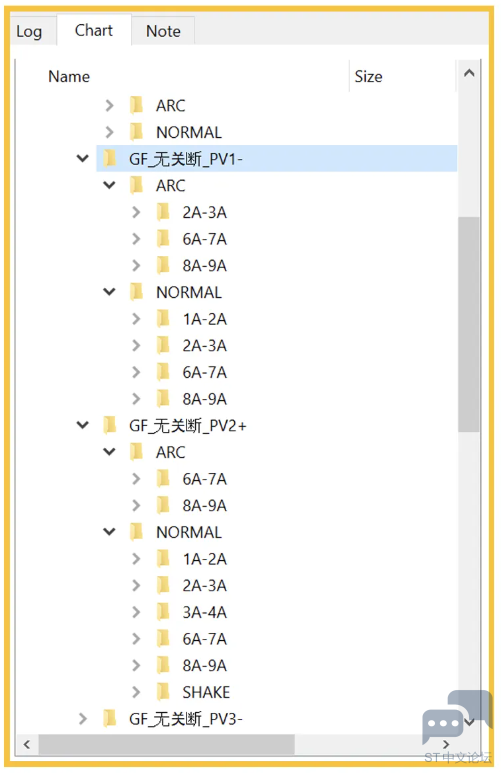The image size is (501, 773).
Task: Expand the GF_无关断_PV3- folder chevron
Action: pyautogui.click(x=83, y=719)
